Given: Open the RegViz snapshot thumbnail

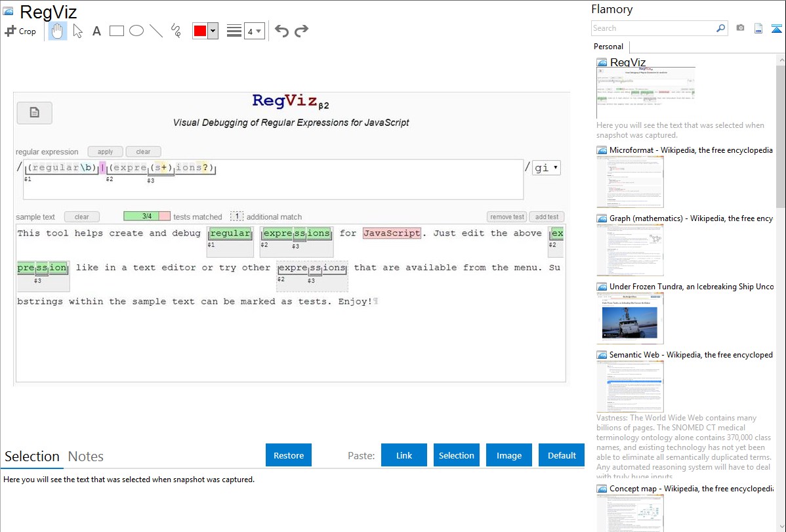Looking at the screenshot, I should [646, 92].
